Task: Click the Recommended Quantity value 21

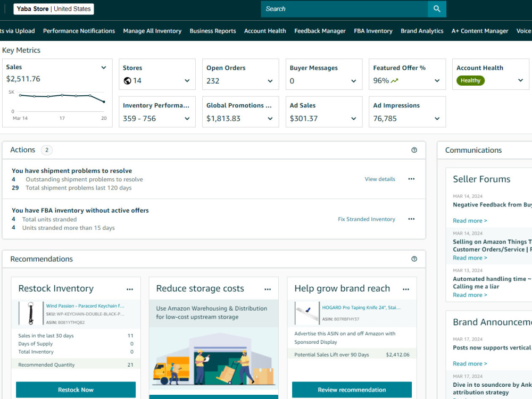Action: (130, 365)
